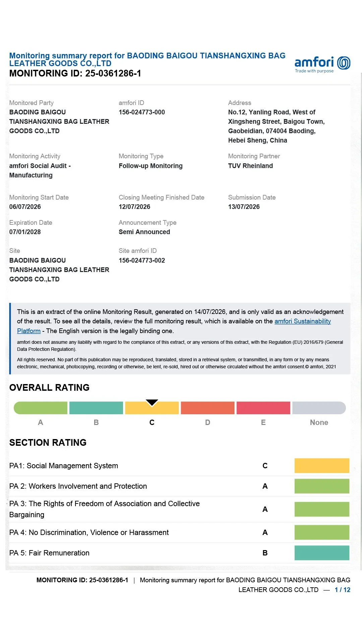The width and height of the screenshot is (362, 644).
Task: Click the Follow-up Monitoring type value
Action: [x=150, y=166]
